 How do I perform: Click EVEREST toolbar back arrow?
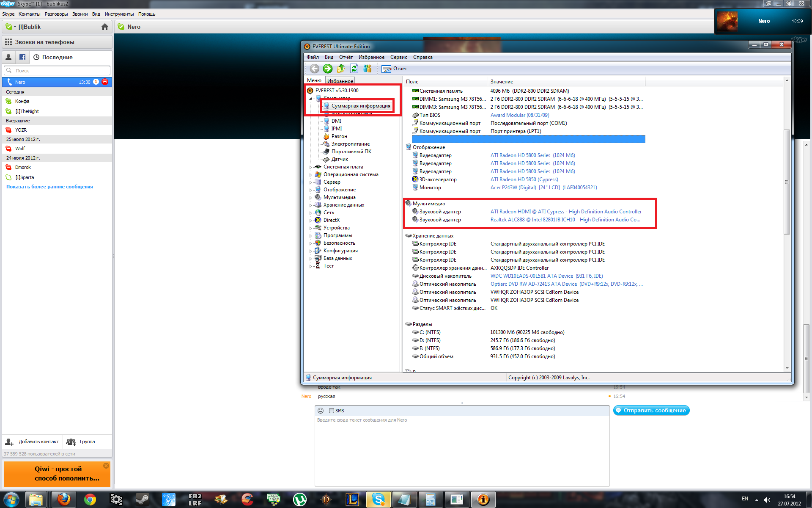[314, 69]
